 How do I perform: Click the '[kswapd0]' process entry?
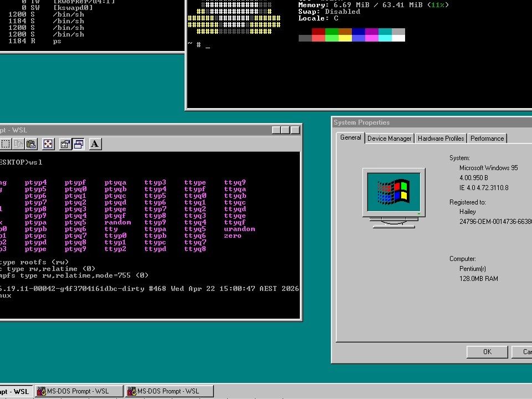pyautogui.click(x=73, y=7)
